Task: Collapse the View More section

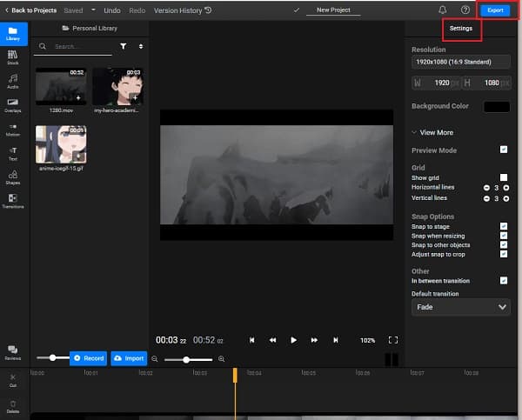Action: (x=432, y=132)
